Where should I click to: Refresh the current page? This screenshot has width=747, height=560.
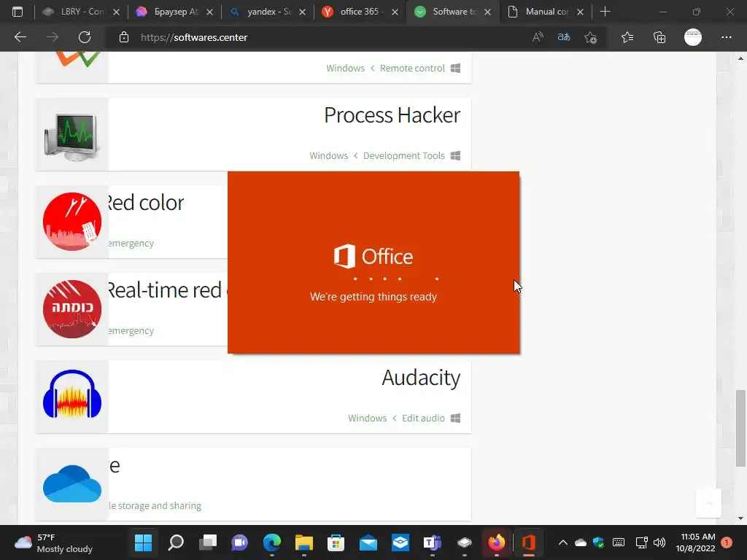(x=85, y=37)
